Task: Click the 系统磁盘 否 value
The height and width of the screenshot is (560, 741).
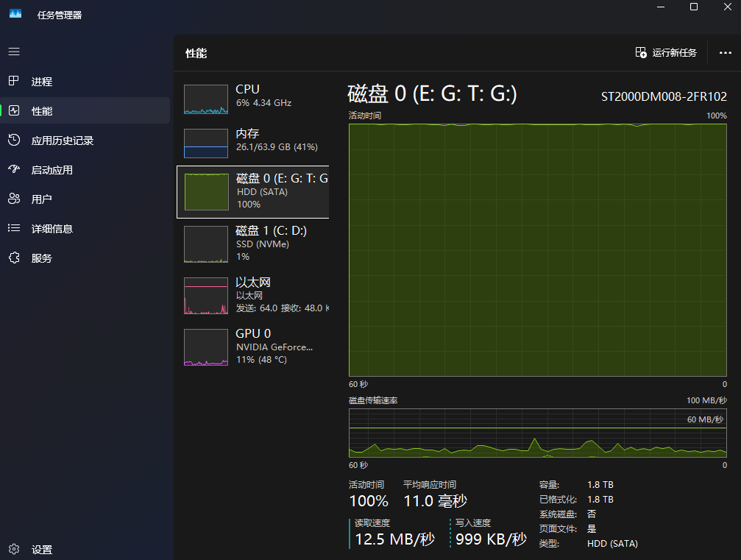Action: pyautogui.click(x=592, y=514)
